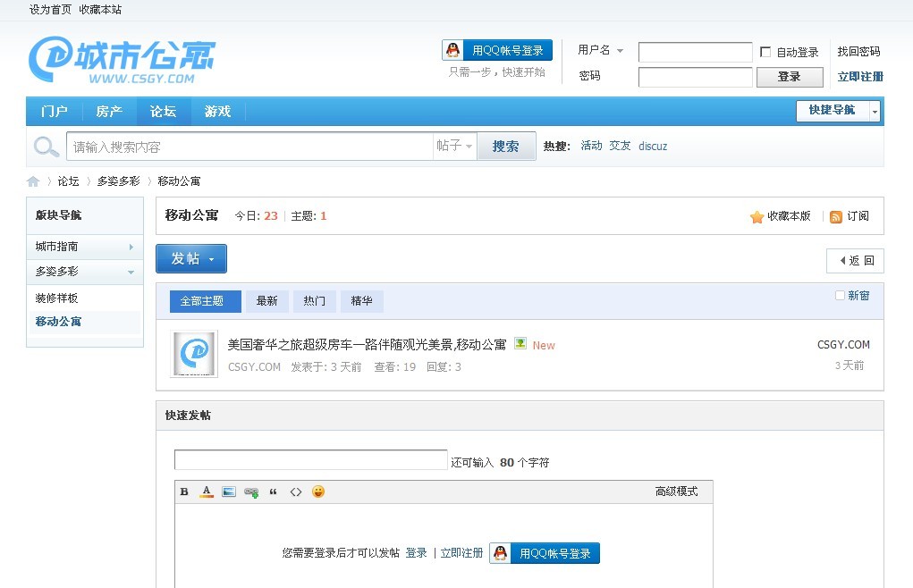
Task: Click the code brackets icon in editor
Action: 296,491
